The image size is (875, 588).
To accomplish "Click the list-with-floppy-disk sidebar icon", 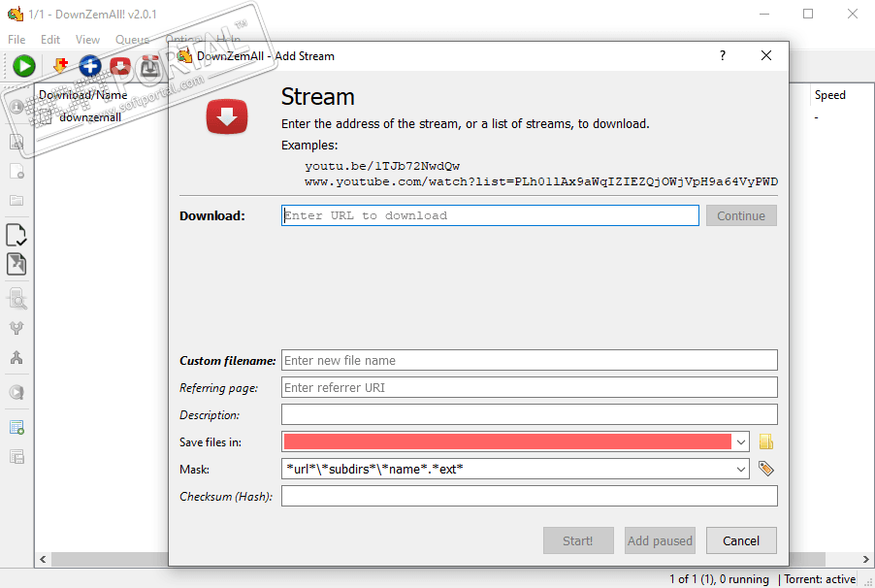I will 16,457.
